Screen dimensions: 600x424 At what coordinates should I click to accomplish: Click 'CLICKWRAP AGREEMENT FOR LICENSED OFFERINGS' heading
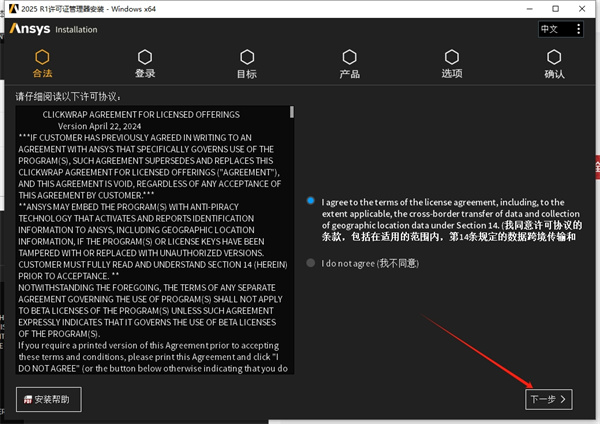point(141,114)
